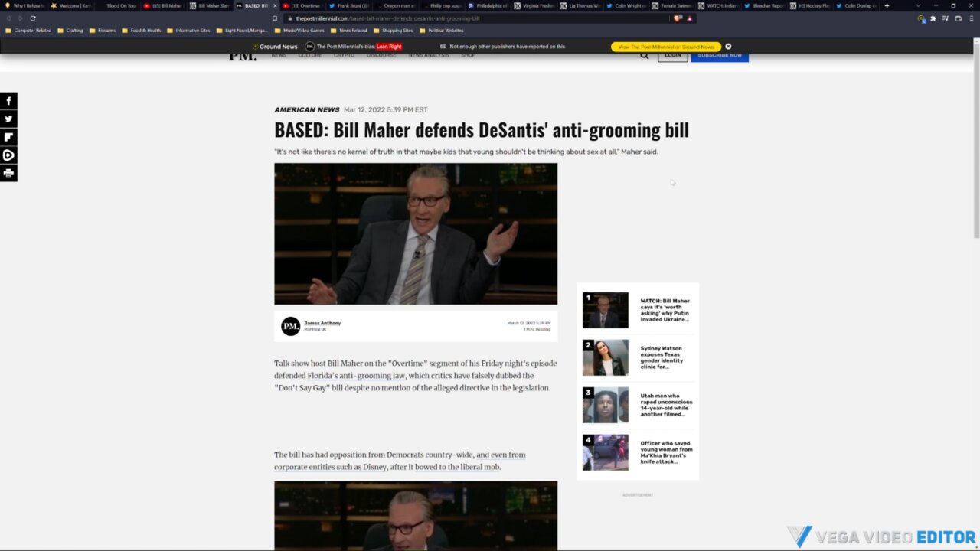The width and height of the screenshot is (980, 551).
Task: Open the 'Florida's anti-grooming law' link
Action: coord(356,376)
